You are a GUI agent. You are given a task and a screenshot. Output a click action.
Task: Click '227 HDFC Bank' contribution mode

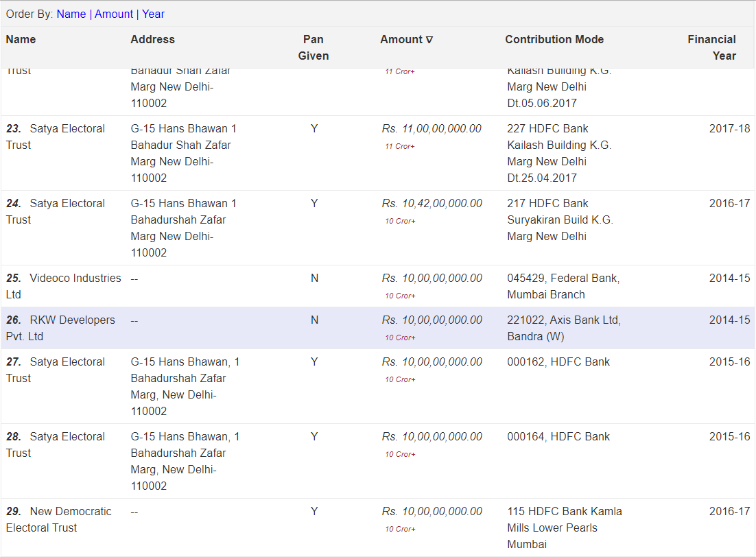[x=559, y=154]
